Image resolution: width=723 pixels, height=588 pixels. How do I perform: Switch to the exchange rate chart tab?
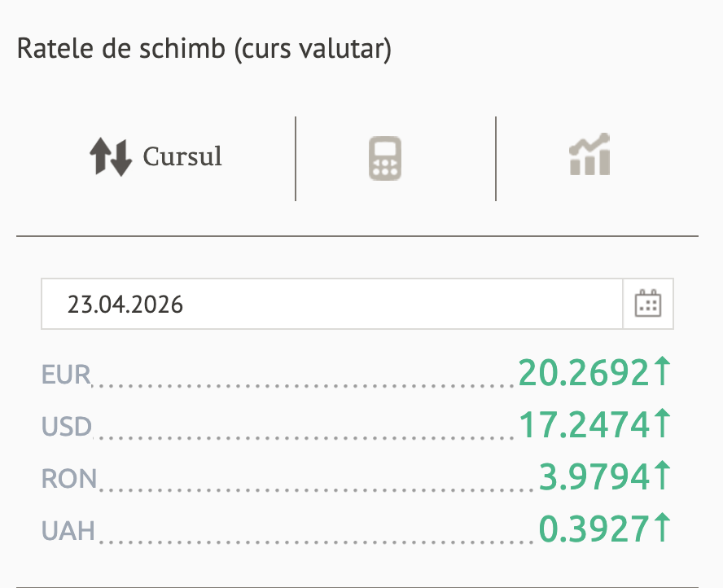pyautogui.click(x=589, y=155)
